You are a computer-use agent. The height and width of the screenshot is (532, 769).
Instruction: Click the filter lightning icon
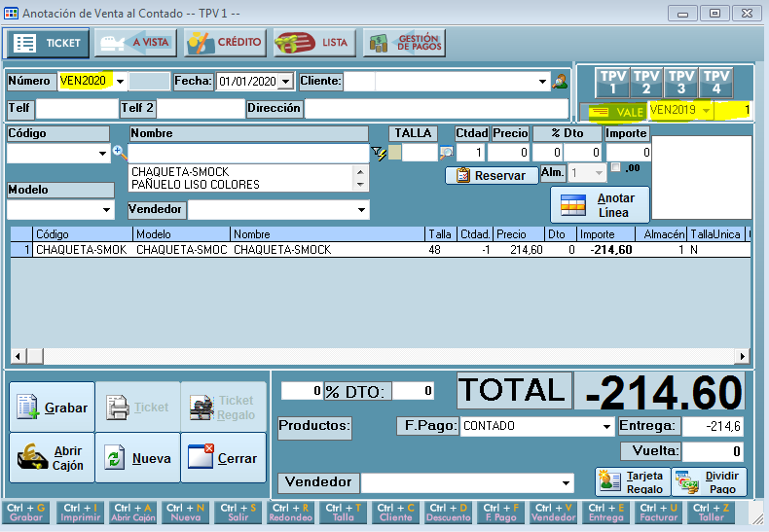379,154
